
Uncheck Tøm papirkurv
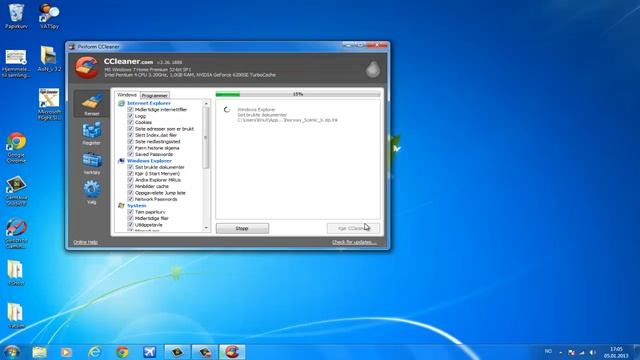click(131, 212)
